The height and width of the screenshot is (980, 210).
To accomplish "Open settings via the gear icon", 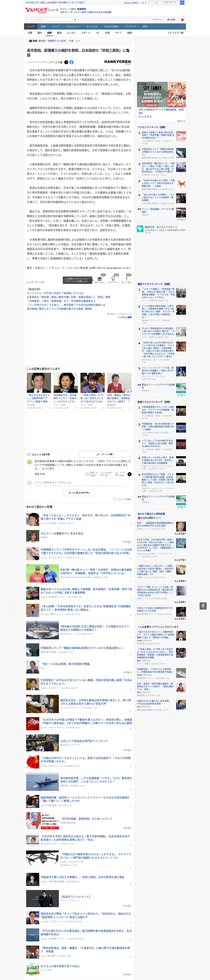I will pos(182,20).
